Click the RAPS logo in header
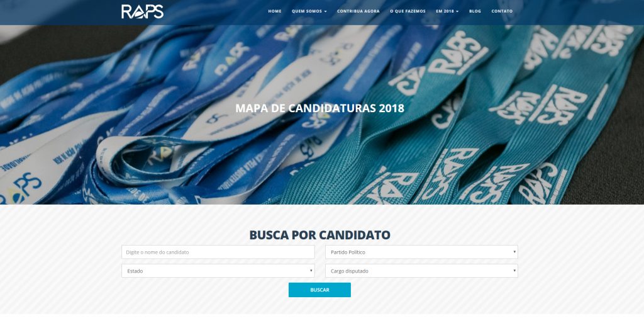Screen dimensions: 644x323 click(x=143, y=11)
